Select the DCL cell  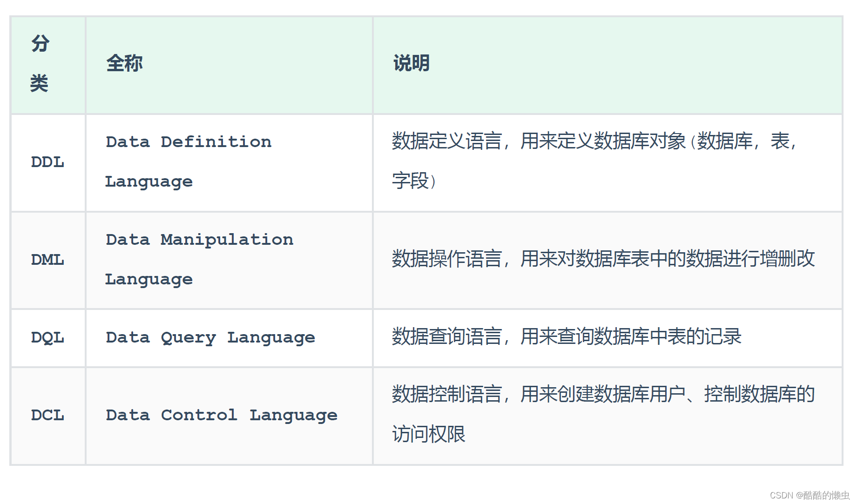click(x=48, y=416)
